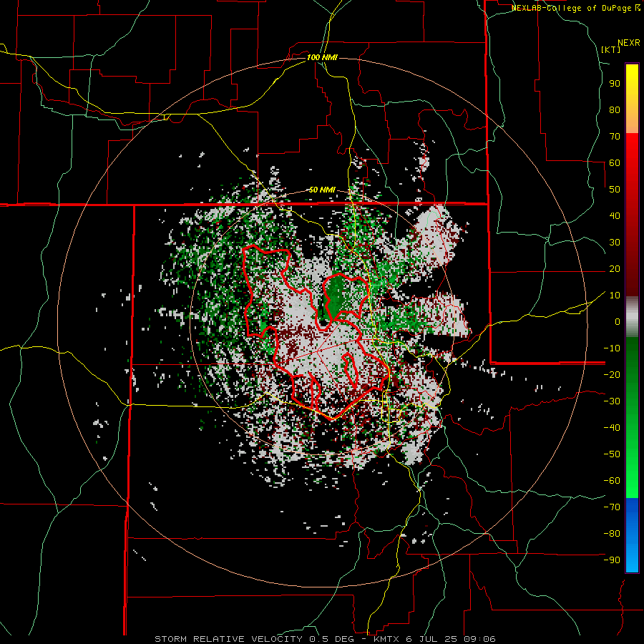Click the KMTX radar site identifier
Viewport: 644px width, 644px height.
tap(387, 639)
